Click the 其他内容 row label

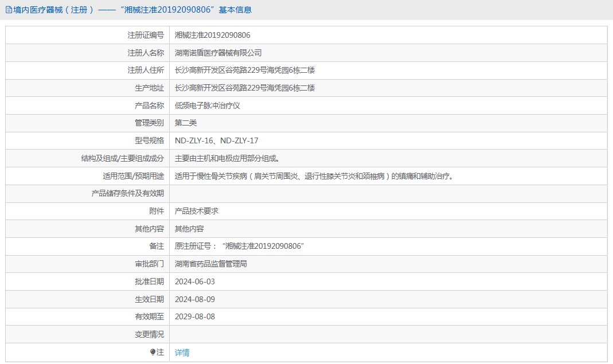tap(149, 229)
